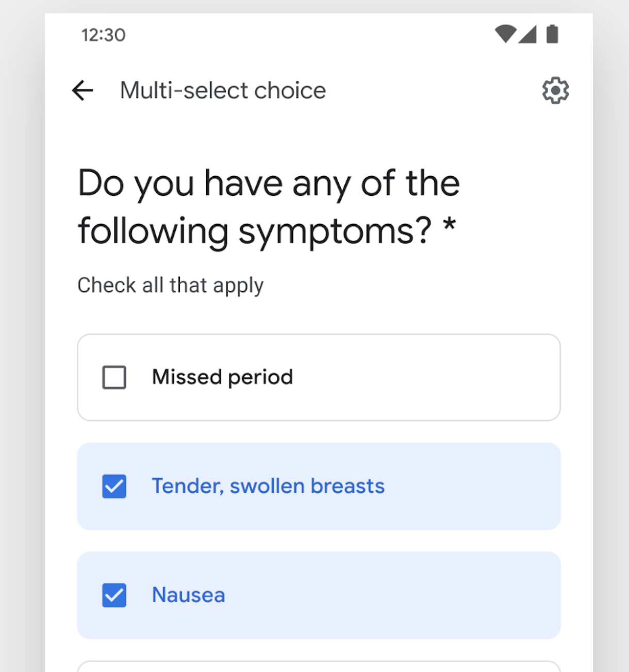
Task: Click the symptoms question heading
Action: 268,206
